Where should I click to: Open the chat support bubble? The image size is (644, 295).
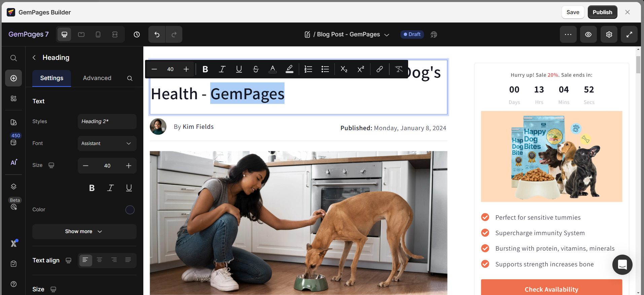click(x=622, y=265)
